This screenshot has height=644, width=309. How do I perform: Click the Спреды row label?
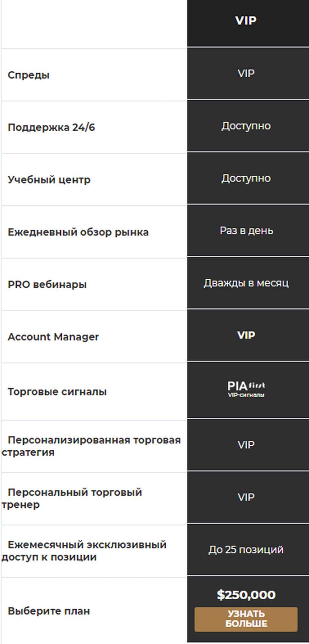tap(28, 75)
